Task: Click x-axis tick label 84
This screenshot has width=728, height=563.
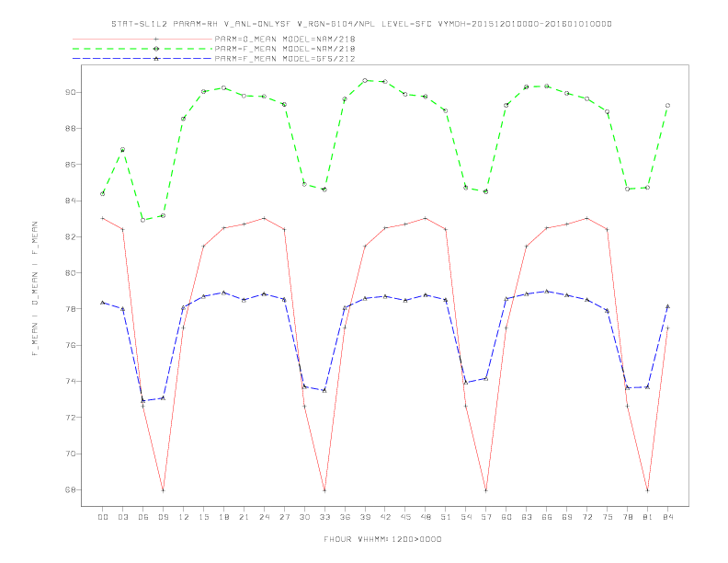Action: point(667,517)
